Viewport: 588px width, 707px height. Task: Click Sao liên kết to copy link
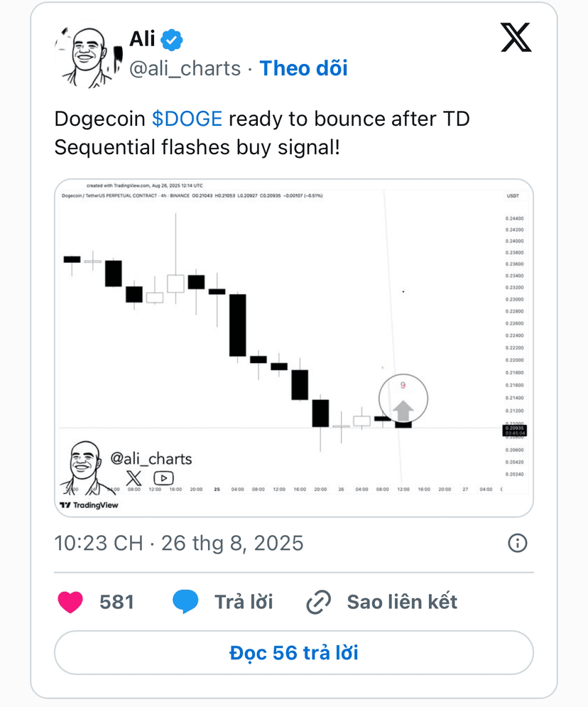(x=402, y=602)
